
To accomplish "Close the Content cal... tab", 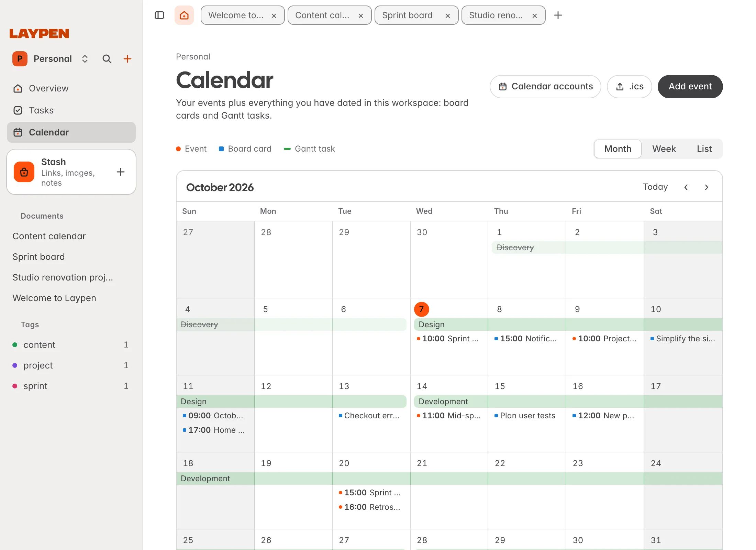I will click(x=361, y=15).
